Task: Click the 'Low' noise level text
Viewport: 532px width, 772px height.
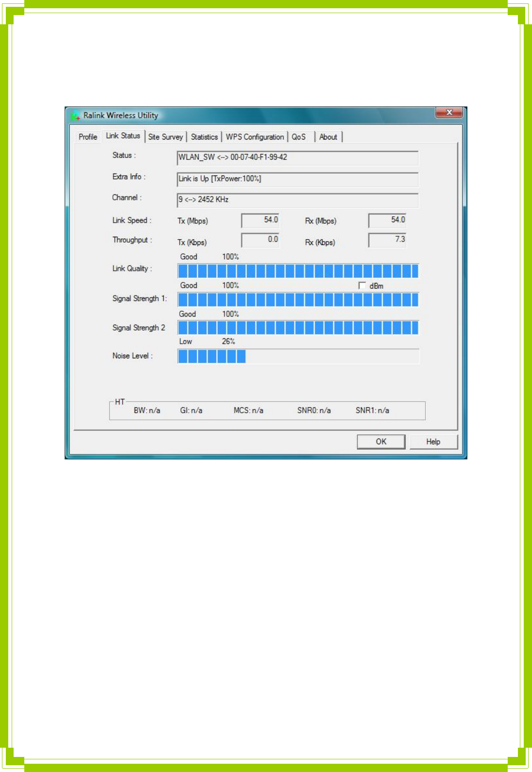Action: pyautogui.click(x=186, y=341)
